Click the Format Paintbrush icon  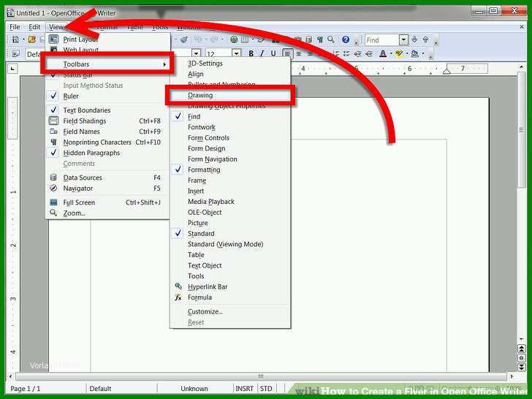[x=184, y=39]
